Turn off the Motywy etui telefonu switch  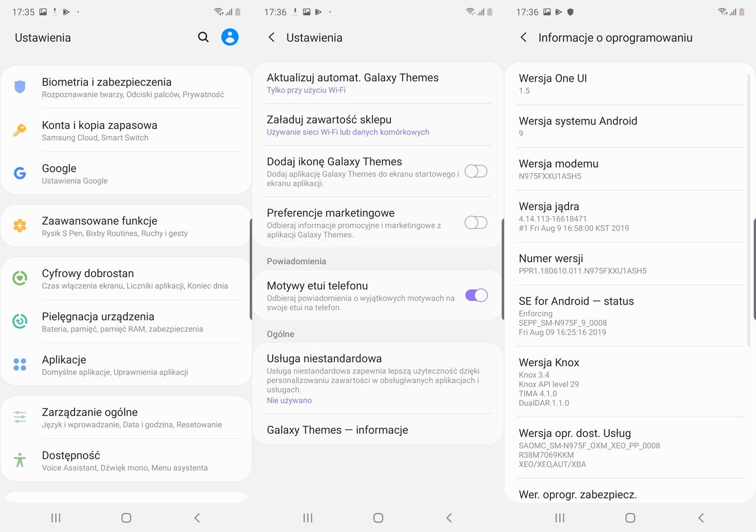pyautogui.click(x=476, y=295)
